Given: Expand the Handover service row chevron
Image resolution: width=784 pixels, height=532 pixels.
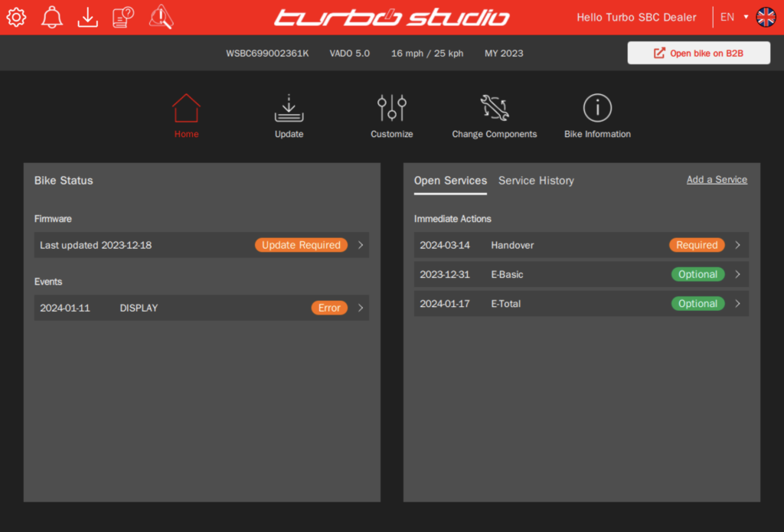Looking at the screenshot, I should point(737,245).
